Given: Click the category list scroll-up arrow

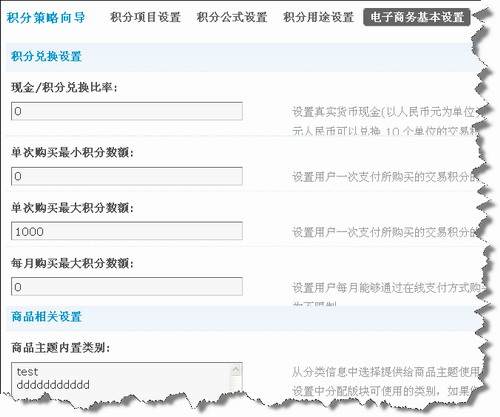Looking at the screenshot, I should coord(236,370).
